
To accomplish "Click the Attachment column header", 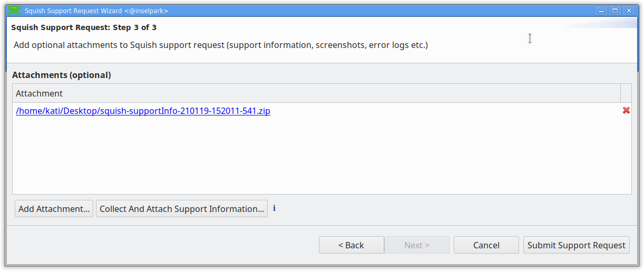I will pos(316,93).
